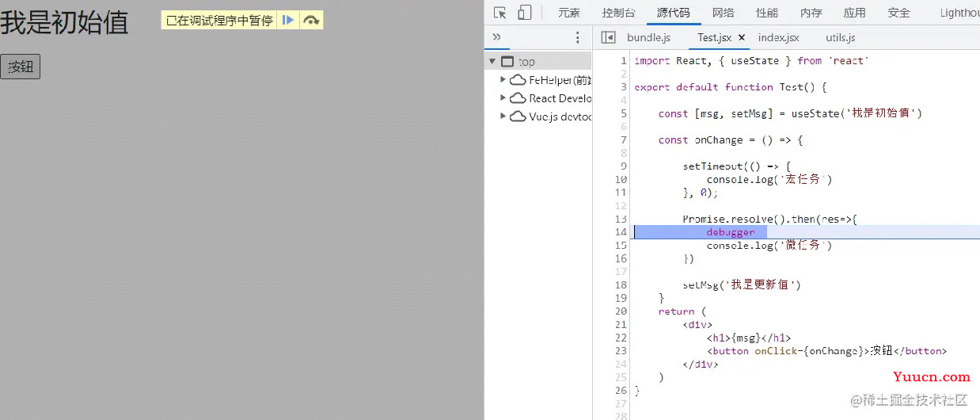Click Promise.resolve() line in code
Image resolution: width=980 pixels, height=420 pixels.
(x=770, y=219)
